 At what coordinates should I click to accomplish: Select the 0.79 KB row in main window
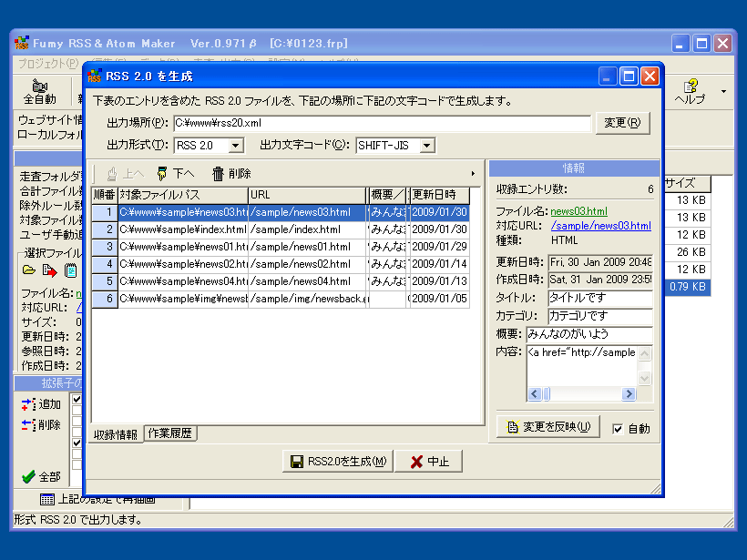click(687, 287)
